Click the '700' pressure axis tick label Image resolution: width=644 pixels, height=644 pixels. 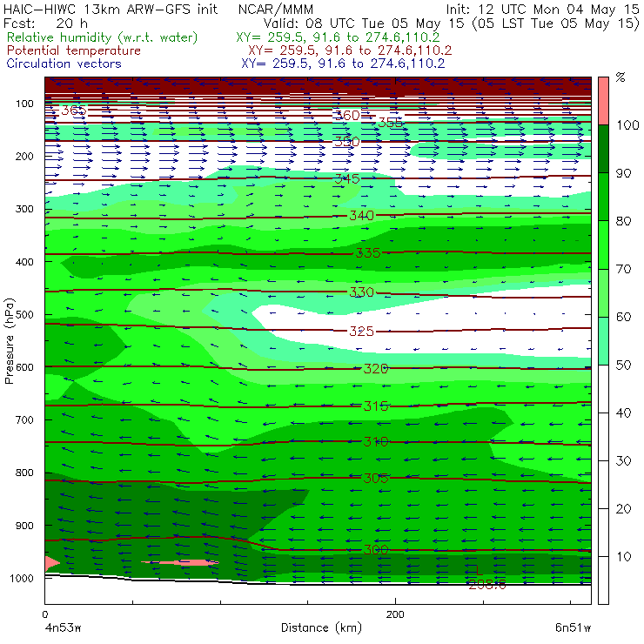24,419
